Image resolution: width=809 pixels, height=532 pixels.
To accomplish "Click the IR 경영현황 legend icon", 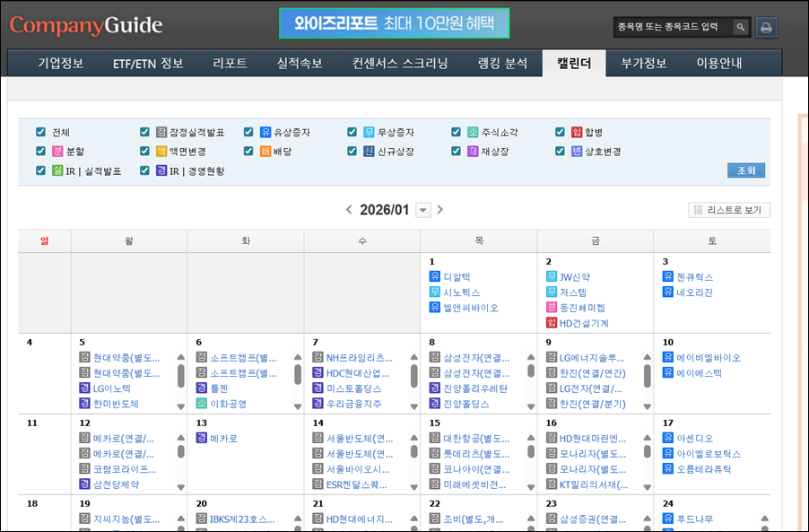I will (x=161, y=170).
